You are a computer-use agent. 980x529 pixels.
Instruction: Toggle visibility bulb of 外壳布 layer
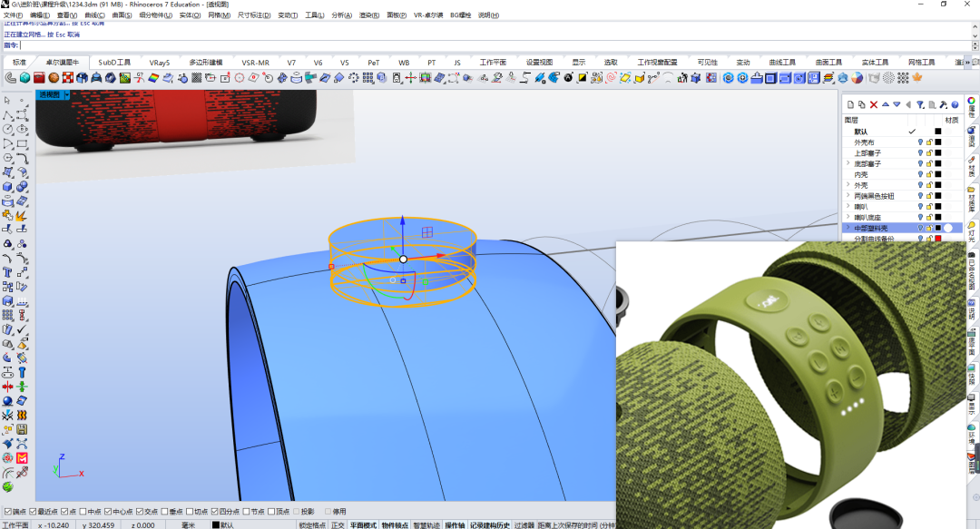coord(920,142)
